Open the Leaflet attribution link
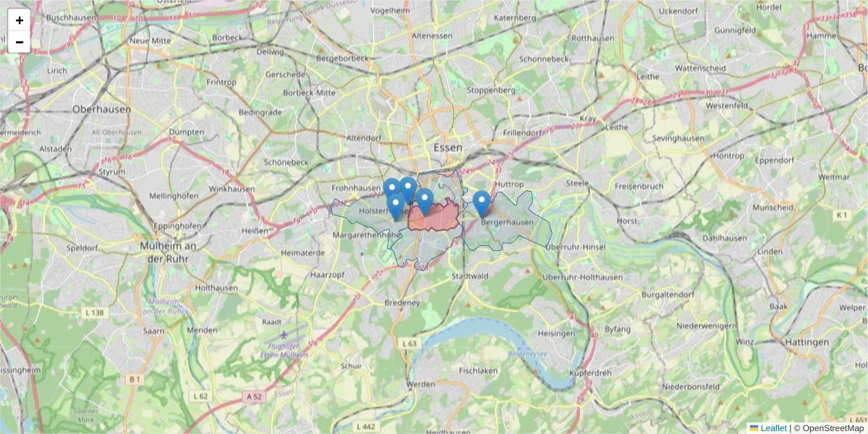Screen dimensions: 868x434 point(773,428)
